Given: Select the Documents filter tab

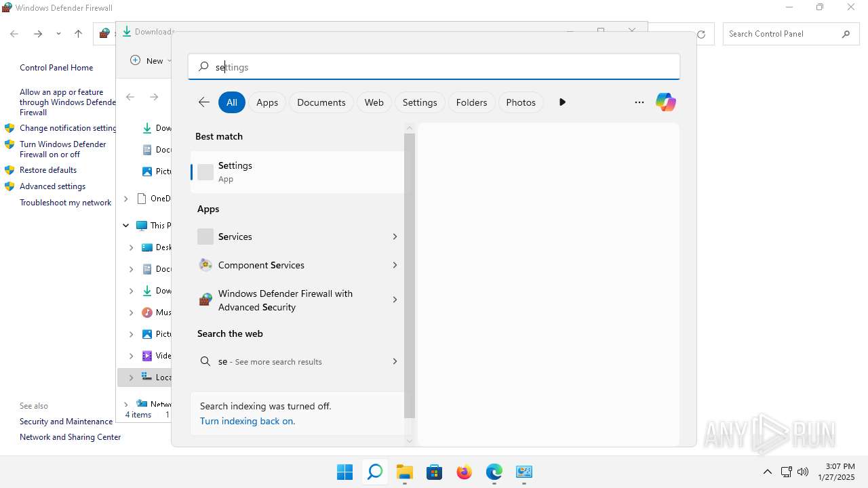Looking at the screenshot, I should 321,102.
